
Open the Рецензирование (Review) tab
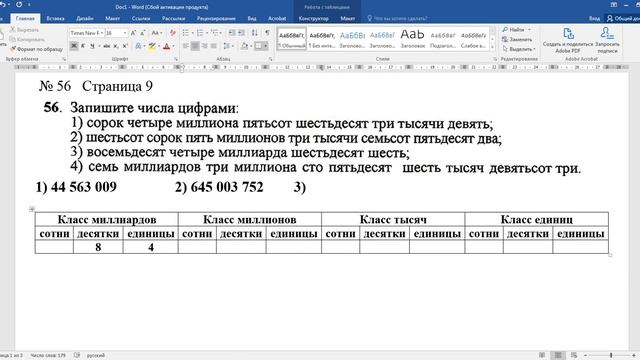216,18
